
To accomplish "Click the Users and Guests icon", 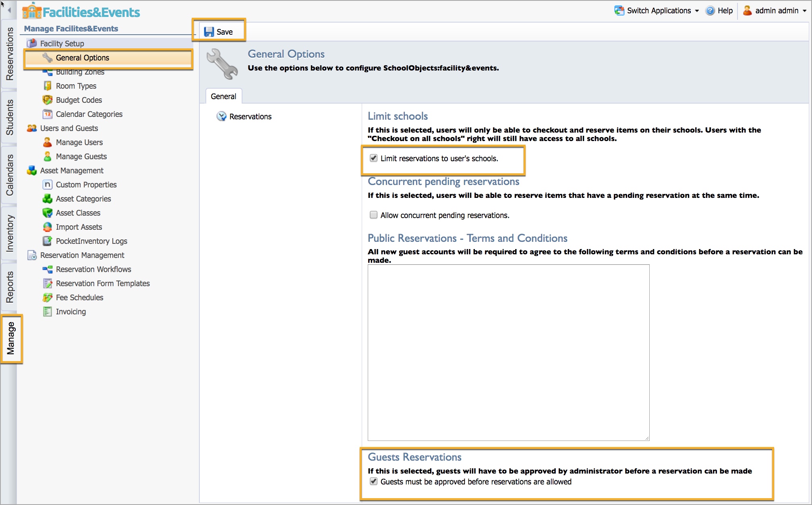I will [x=32, y=128].
